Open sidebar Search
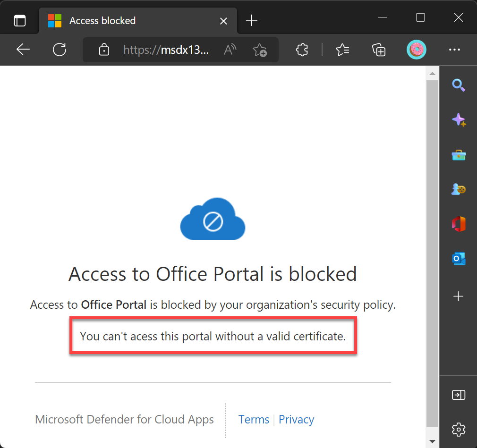 pos(459,85)
